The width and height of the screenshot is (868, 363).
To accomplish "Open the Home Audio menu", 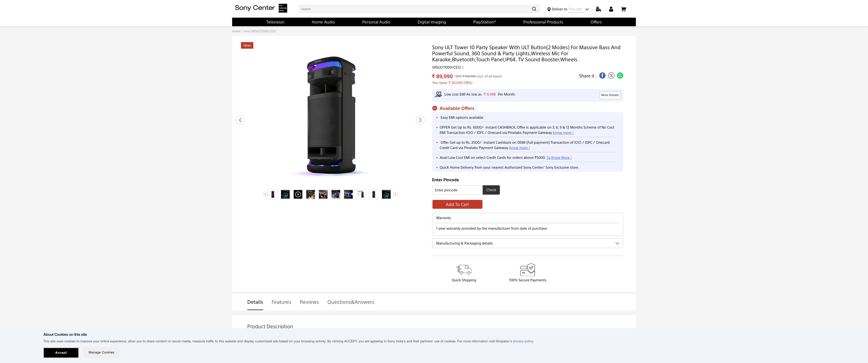I will [x=323, y=22].
